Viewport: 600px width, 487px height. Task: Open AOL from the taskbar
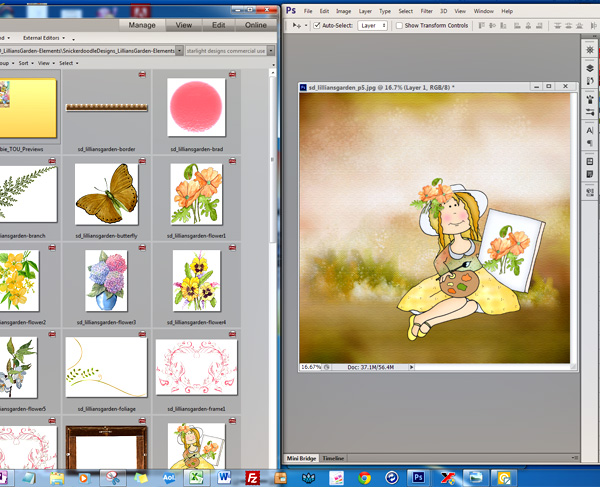coord(169,478)
